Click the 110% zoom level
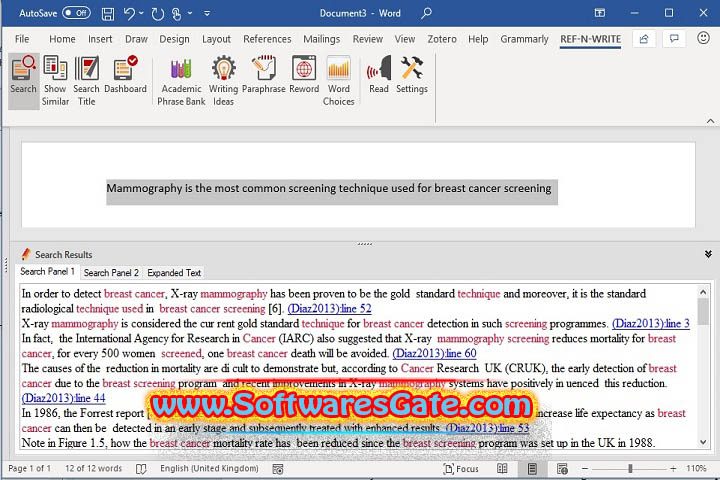720x480 pixels. pos(696,469)
